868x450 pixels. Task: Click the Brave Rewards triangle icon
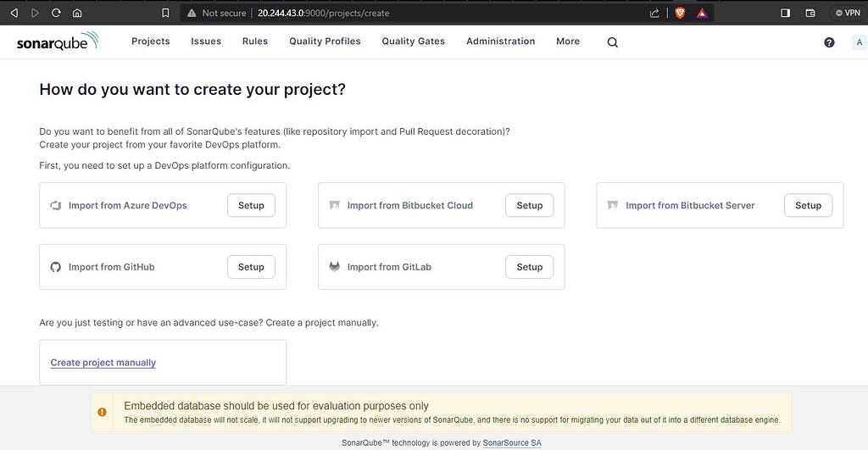702,13
